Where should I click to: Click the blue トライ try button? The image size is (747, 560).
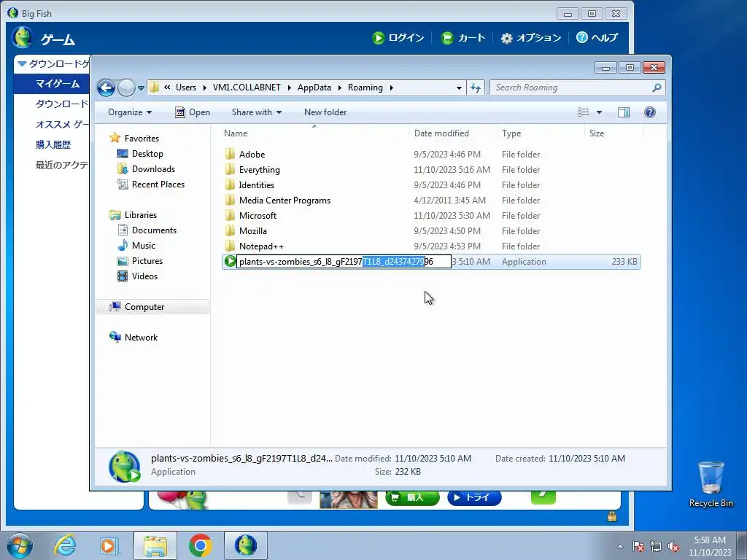[x=474, y=497]
